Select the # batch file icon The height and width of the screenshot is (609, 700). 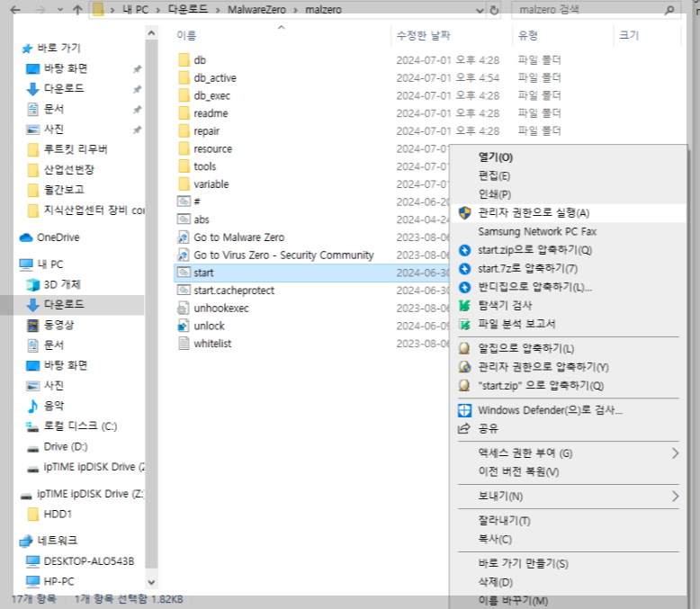pos(184,202)
